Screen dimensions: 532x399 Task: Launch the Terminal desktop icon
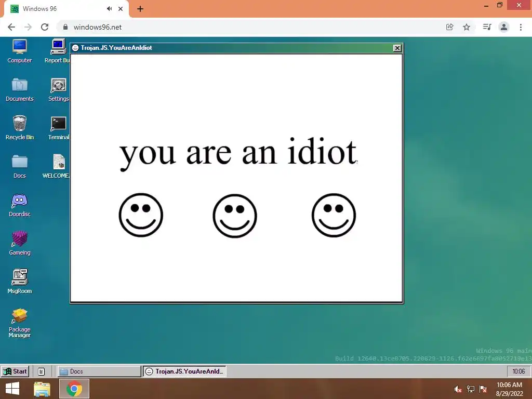click(x=58, y=128)
